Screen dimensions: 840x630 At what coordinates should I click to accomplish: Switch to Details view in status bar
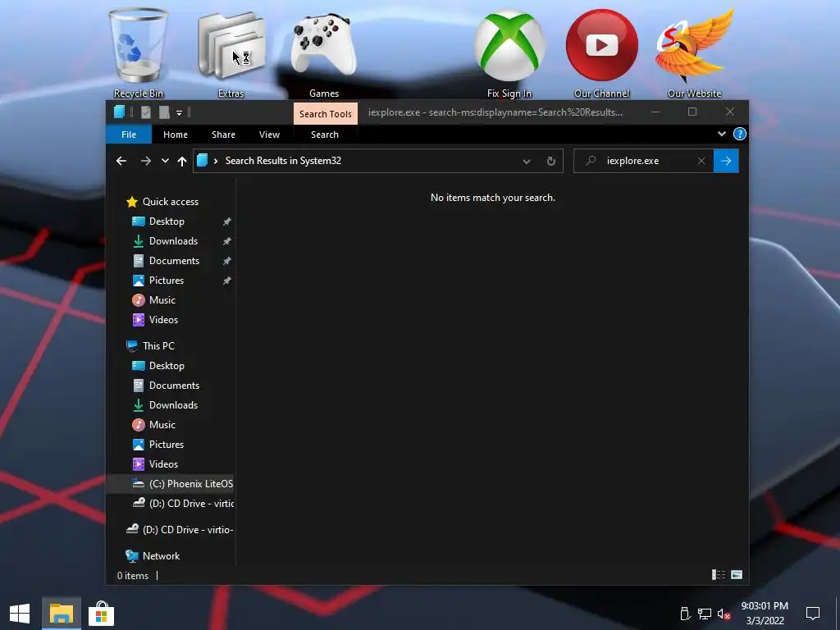point(718,575)
